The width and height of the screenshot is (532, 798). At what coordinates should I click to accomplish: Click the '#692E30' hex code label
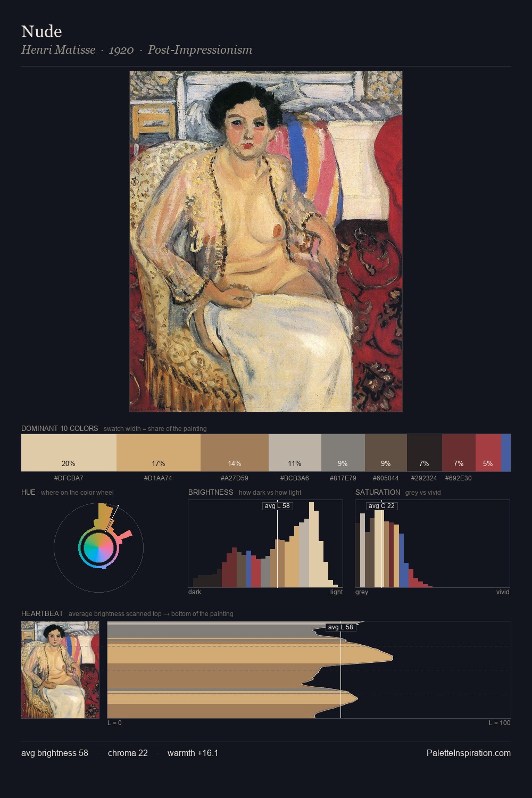click(459, 478)
